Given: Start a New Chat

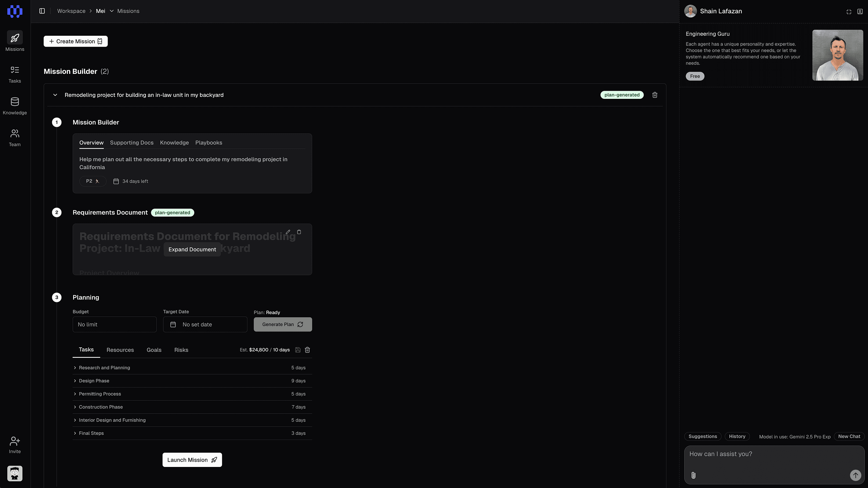Looking at the screenshot, I should pos(849,437).
